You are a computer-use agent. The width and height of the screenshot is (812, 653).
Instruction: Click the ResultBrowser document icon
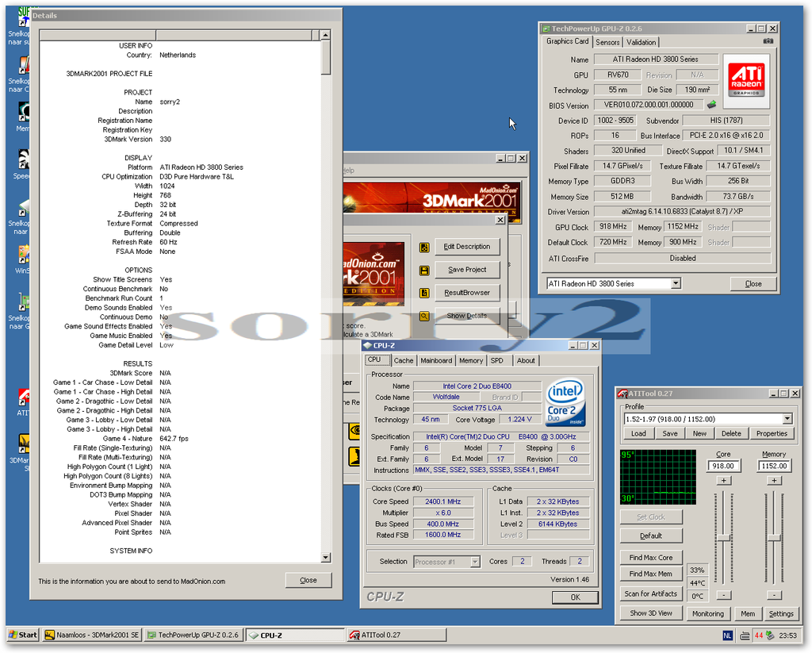424,293
